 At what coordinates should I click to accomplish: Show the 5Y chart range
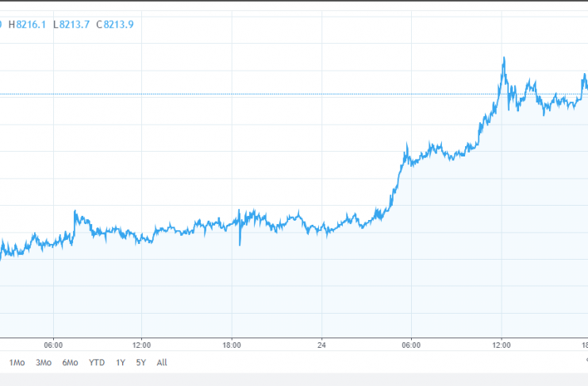[140, 362]
